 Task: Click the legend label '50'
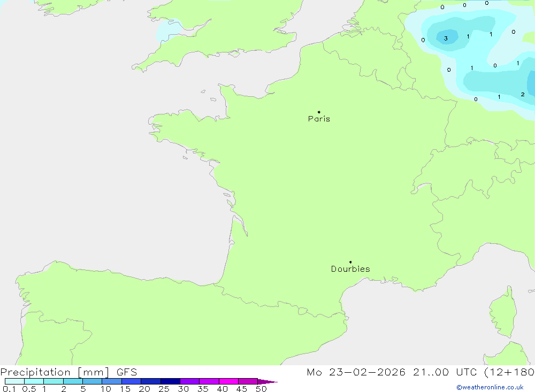[261, 389]
